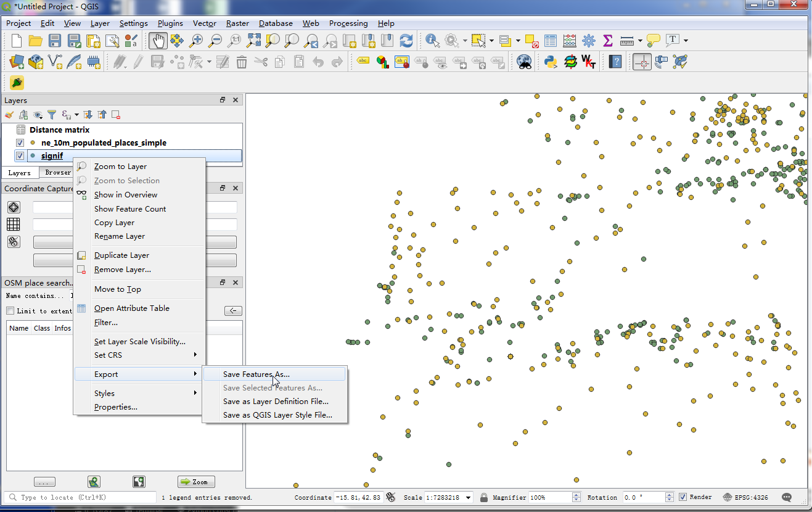This screenshot has height=512, width=812.
Task: Click the OSM place search binoculars icon
Action: [x=524, y=62]
